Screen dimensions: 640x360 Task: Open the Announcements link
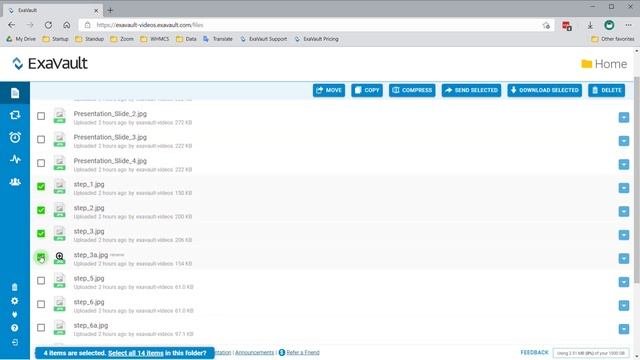click(254, 352)
